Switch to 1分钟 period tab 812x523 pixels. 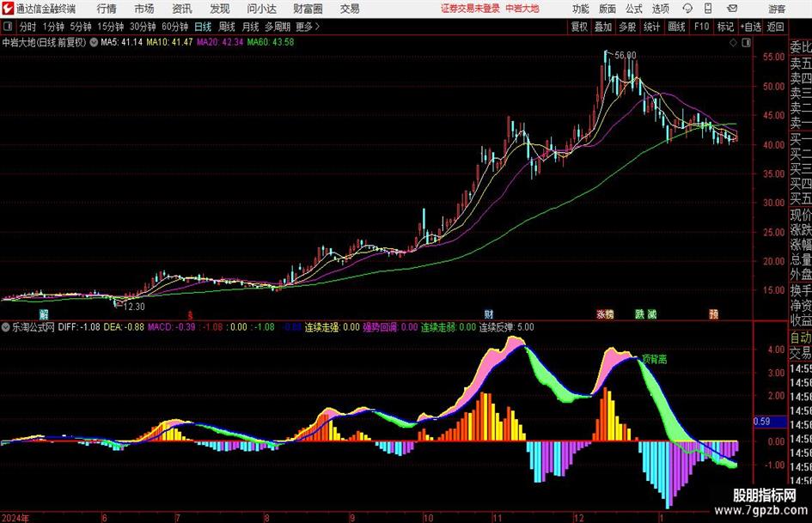click(52, 27)
